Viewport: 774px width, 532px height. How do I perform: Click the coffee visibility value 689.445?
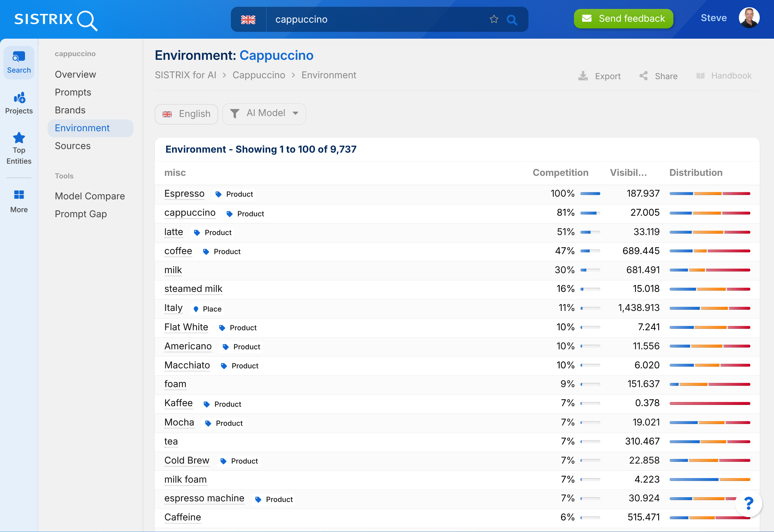[641, 251]
